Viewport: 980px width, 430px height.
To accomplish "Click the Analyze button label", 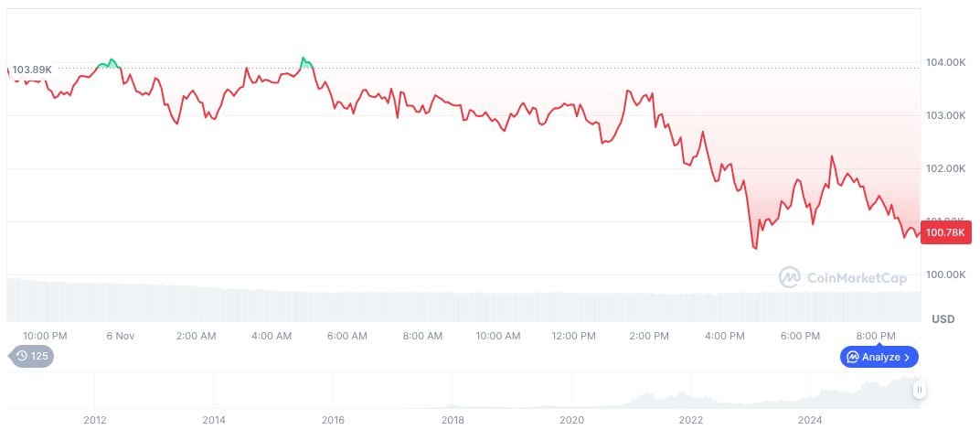I will [880, 357].
